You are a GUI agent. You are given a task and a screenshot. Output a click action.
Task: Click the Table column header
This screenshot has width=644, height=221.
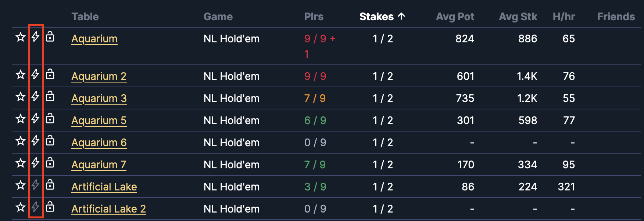(85, 17)
